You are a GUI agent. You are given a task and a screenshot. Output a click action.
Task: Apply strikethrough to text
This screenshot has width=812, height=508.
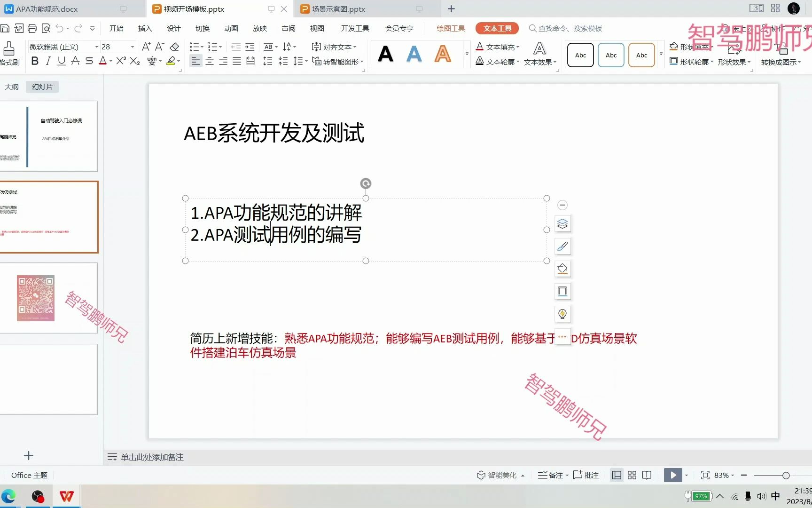point(89,61)
